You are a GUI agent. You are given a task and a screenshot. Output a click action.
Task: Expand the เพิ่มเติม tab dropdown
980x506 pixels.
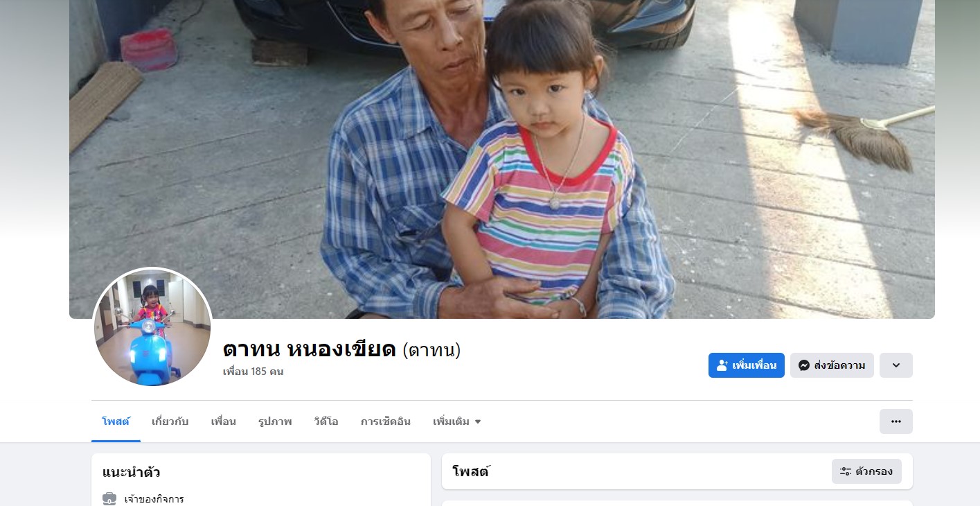(457, 421)
